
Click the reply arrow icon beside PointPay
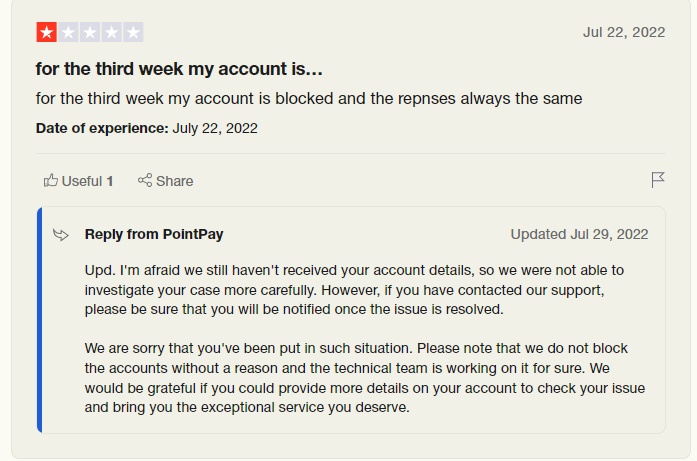coord(61,234)
